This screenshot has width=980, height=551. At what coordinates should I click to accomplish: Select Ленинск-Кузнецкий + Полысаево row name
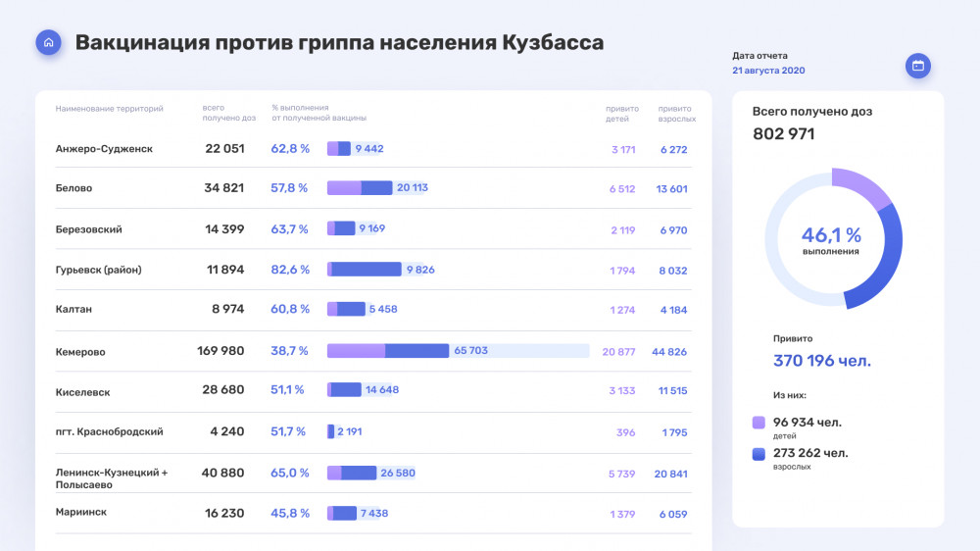[112, 478]
